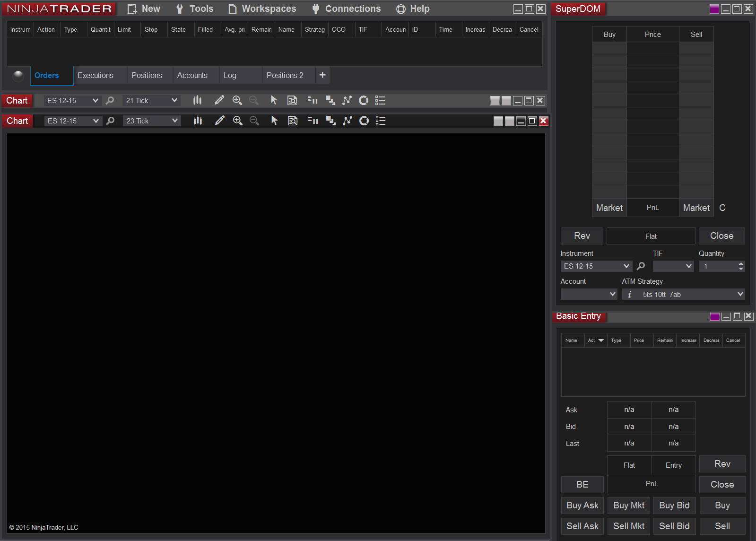Click the Avg. pri column header in Orders
This screenshot has width=756, height=541.
pyautogui.click(x=235, y=29)
